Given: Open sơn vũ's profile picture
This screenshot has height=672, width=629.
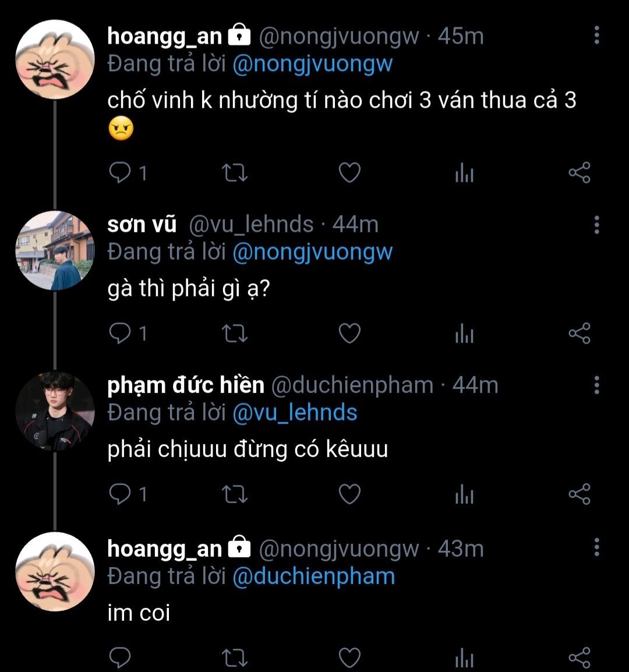Looking at the screenshot, I should pos(54,250).
